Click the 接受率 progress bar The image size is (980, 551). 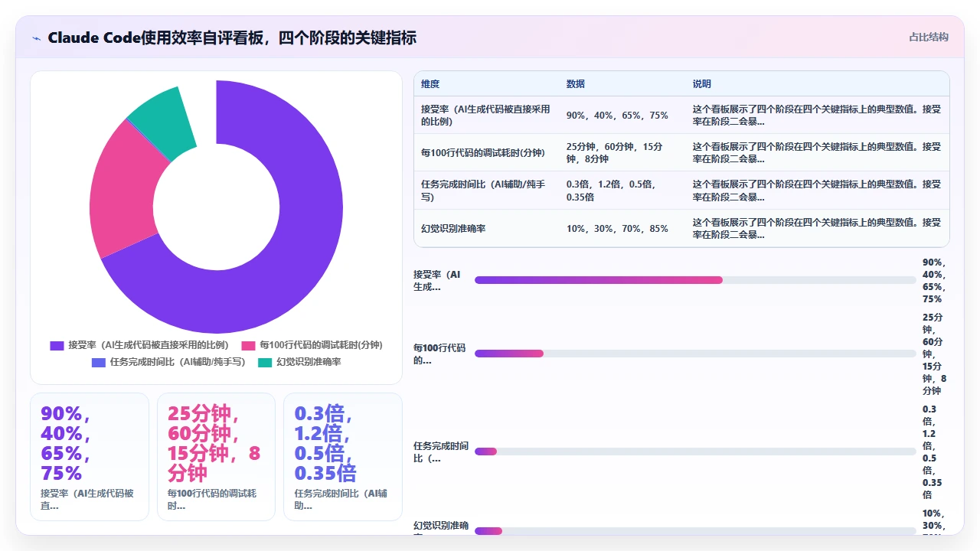click(695, 280)
